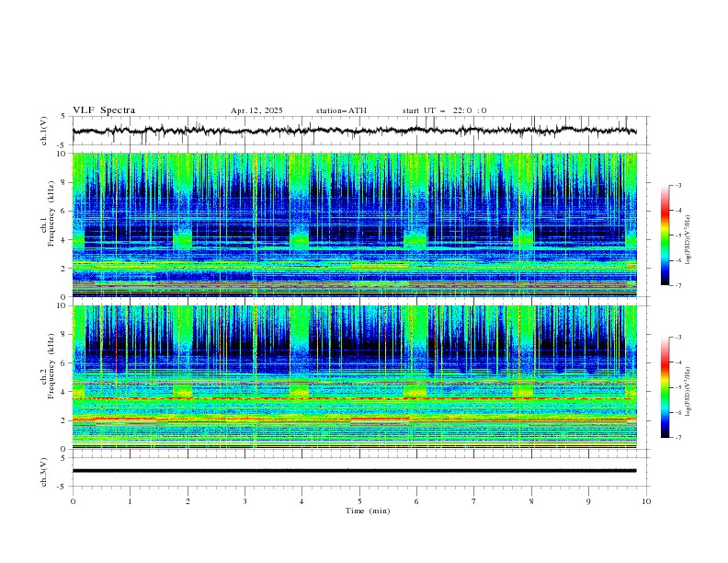Click the "6" kHz tick on ch.2 axis

click(x=65, y=362)
